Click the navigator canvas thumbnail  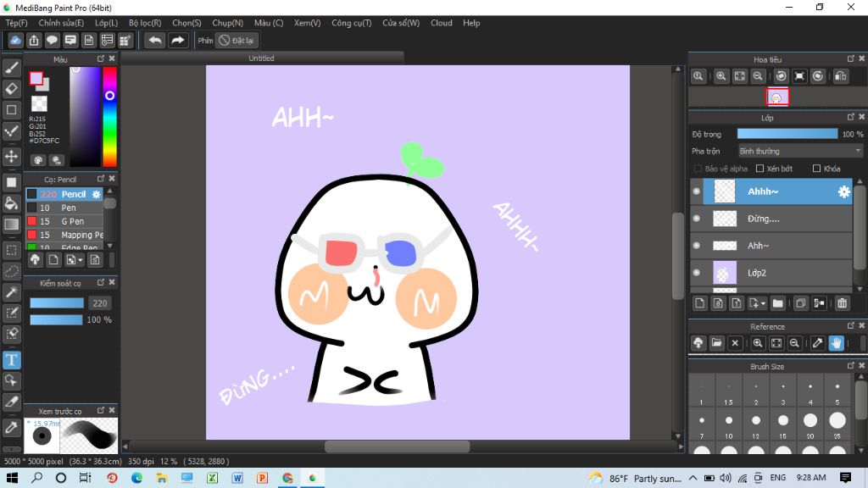pos(776,97)
